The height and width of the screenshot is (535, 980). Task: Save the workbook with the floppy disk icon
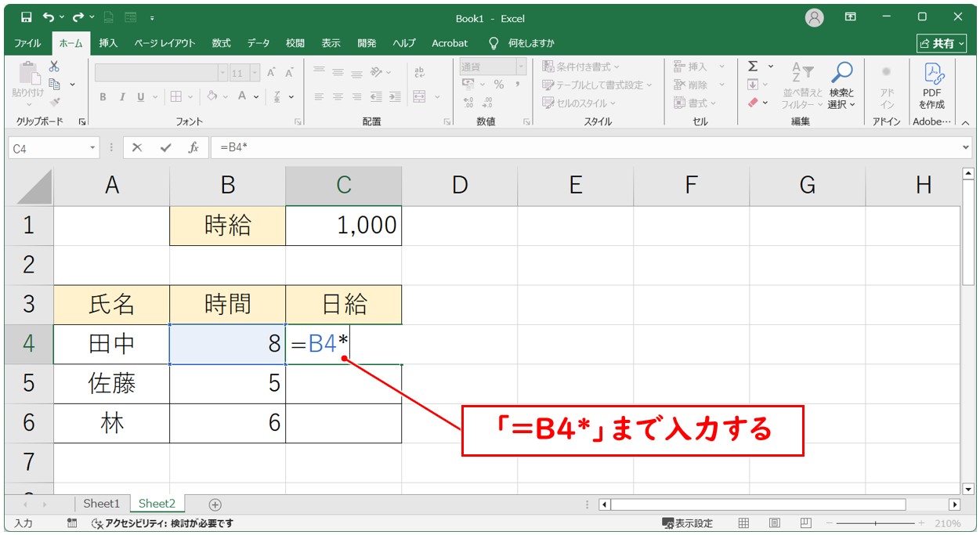26,17
